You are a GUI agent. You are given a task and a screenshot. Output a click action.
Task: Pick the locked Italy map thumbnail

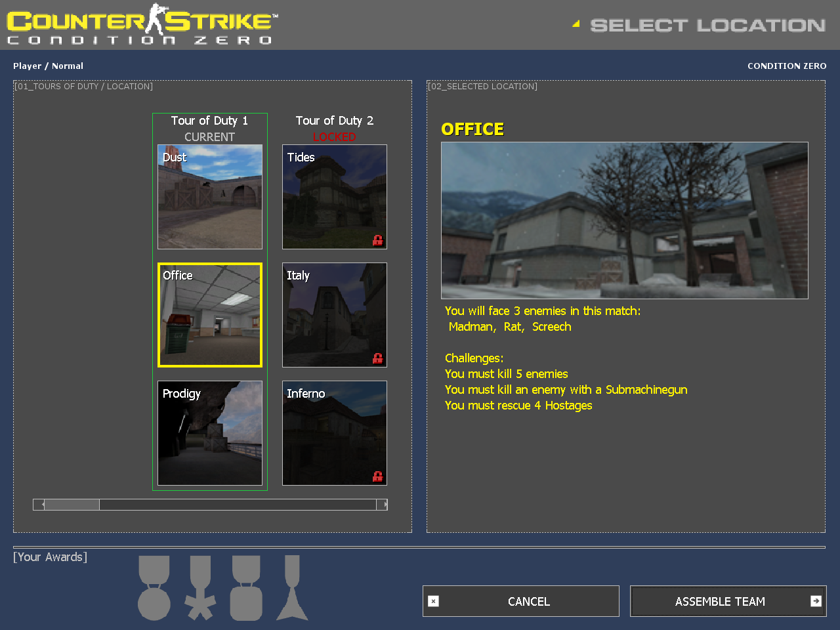click(335, 315)
